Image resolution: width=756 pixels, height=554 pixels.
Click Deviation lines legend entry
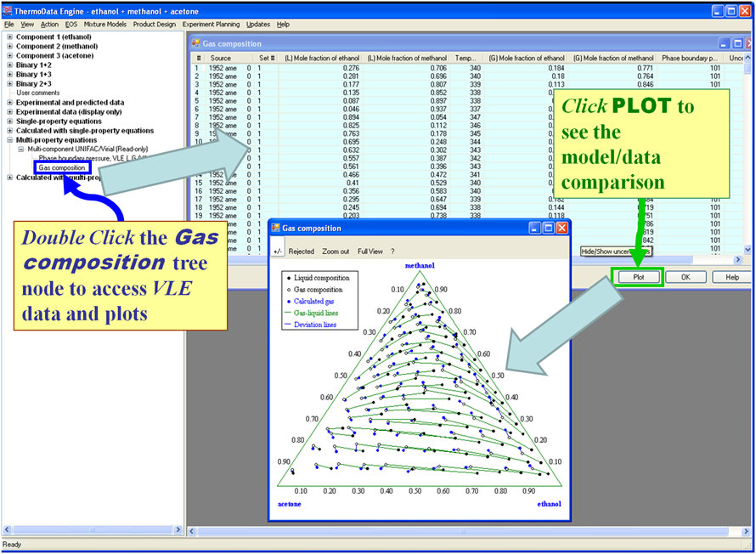(x=314, y=325)
